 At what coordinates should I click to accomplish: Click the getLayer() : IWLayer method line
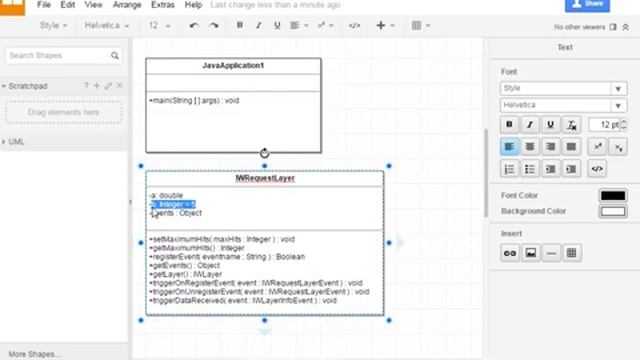point(186,274)
